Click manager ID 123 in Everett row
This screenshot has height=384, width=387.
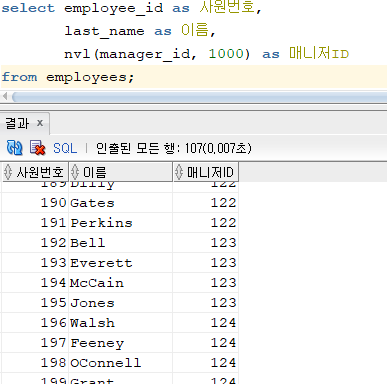coord(206,263)
